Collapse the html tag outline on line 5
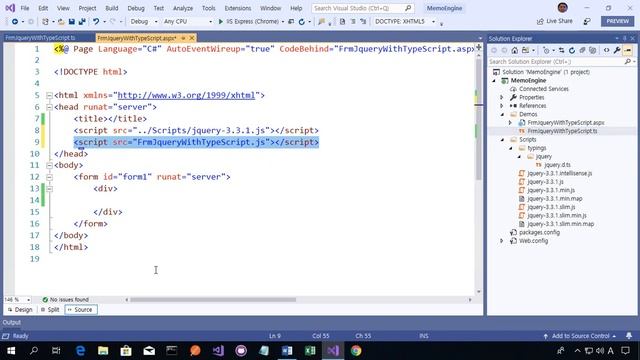 (49, 96)
